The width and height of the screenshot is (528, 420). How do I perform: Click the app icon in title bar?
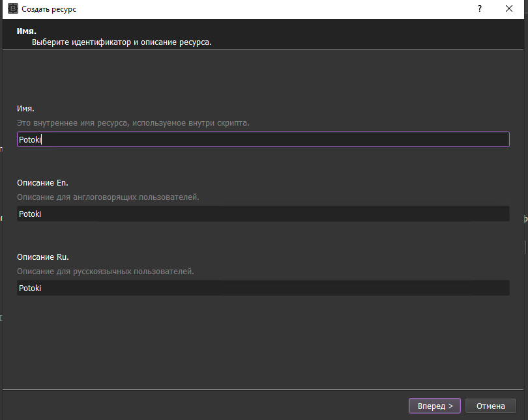tap(13, 8)
